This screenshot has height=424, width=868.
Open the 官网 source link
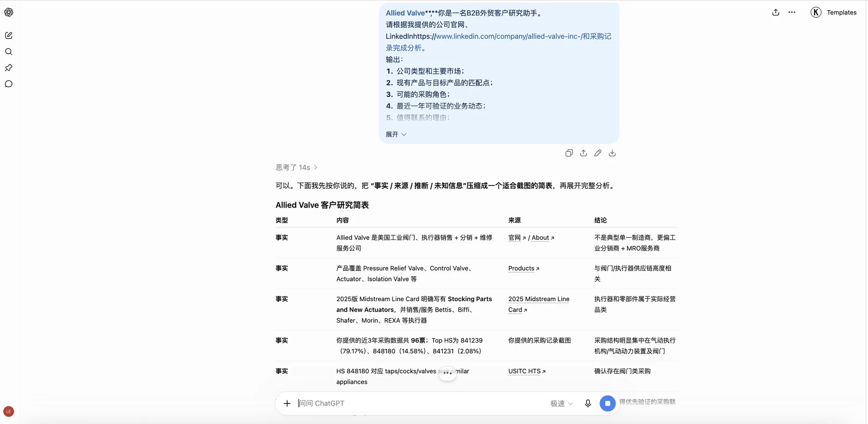tap(517, 238)
